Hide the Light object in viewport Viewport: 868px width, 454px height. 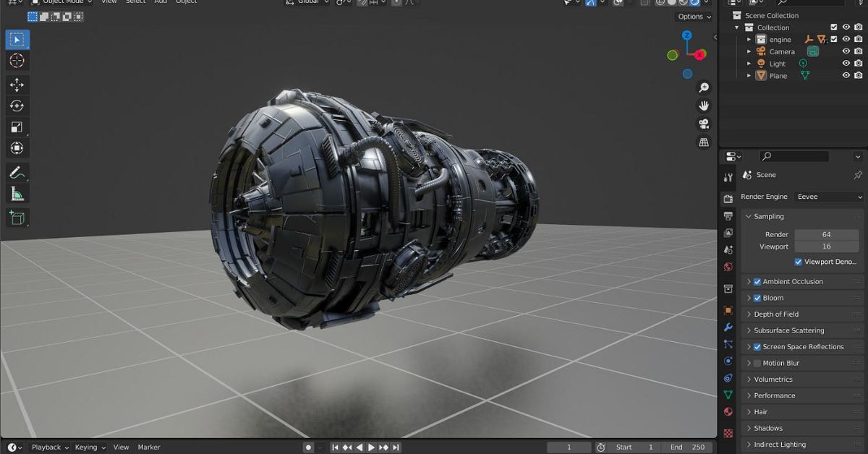[845, 63]
